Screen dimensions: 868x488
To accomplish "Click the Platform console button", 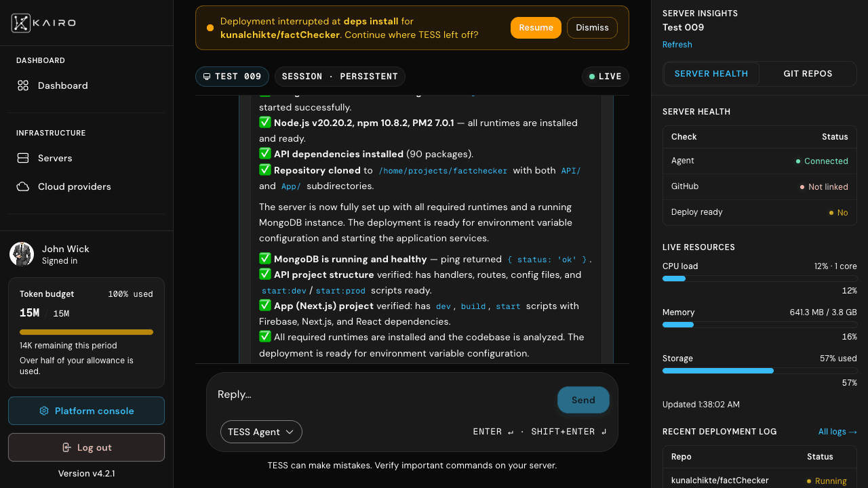I will pyautogui.click(x=86, y=411).
